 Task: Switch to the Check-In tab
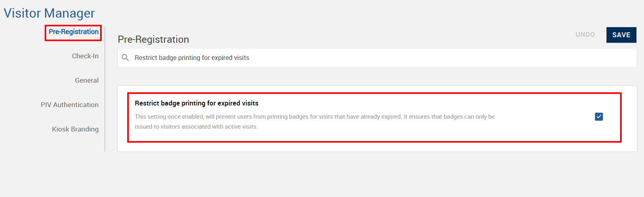85,56
